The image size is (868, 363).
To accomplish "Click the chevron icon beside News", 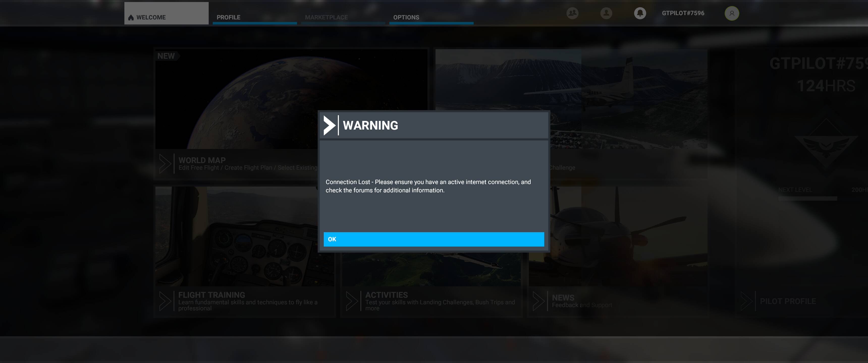I will (538, 301).
